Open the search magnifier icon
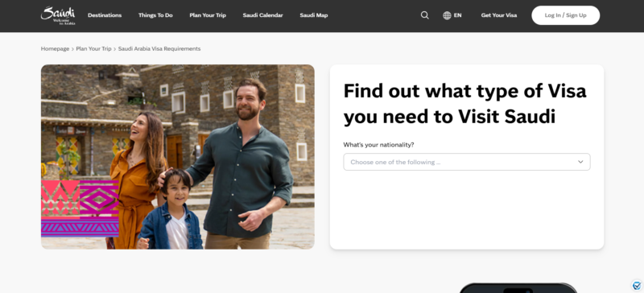Screen dimensions: 644x293 [425, 15]
